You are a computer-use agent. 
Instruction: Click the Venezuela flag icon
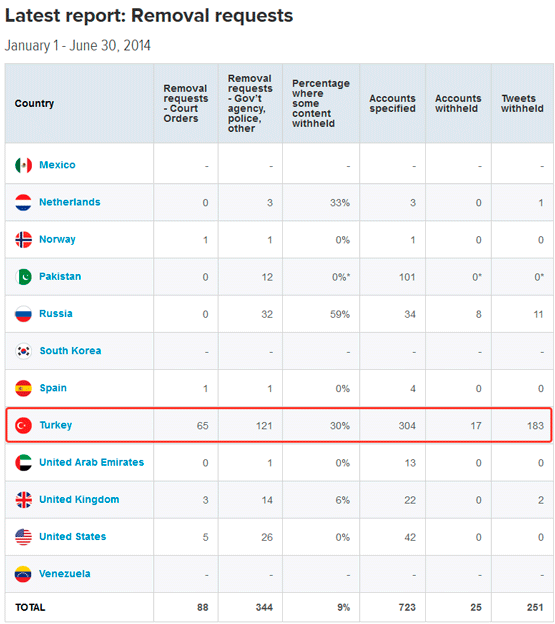point(23,574)
